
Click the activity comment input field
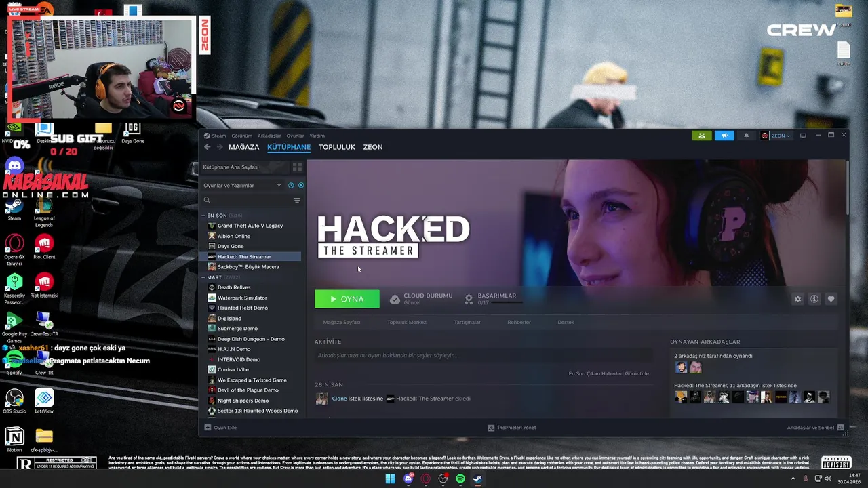[484, 355]
